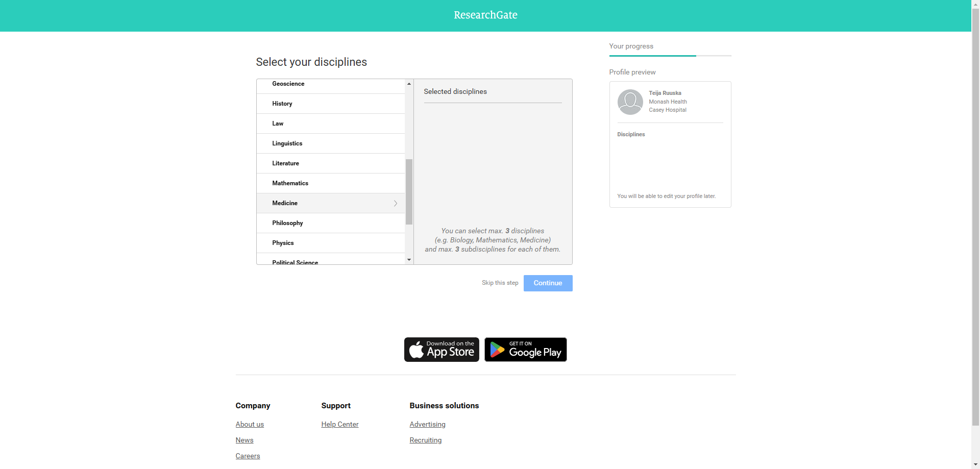Click the Selected disciplines heading

pos(455,91)
